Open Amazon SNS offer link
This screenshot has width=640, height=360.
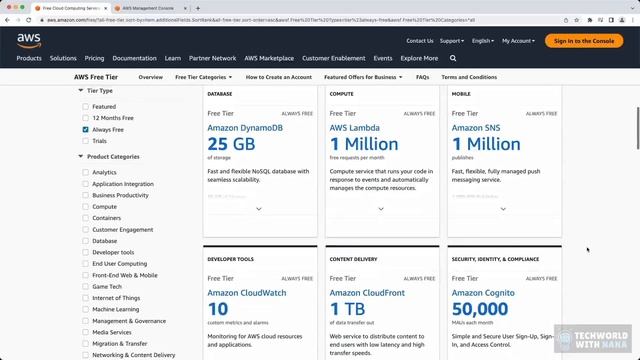[x=476, y=128]
